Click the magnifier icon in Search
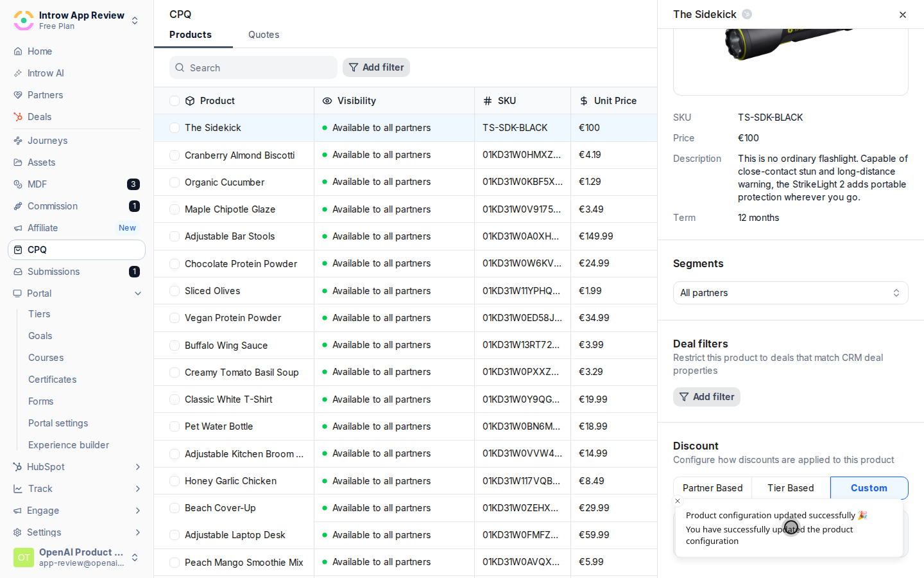Screen dimensions: 924x578 [180, 67]
